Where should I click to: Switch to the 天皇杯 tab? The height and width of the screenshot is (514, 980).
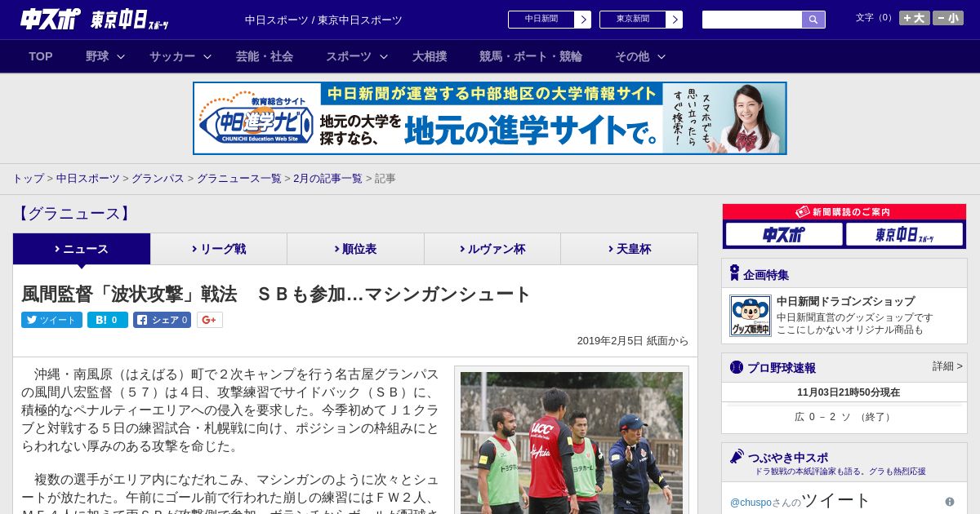(x=629, y=249)
